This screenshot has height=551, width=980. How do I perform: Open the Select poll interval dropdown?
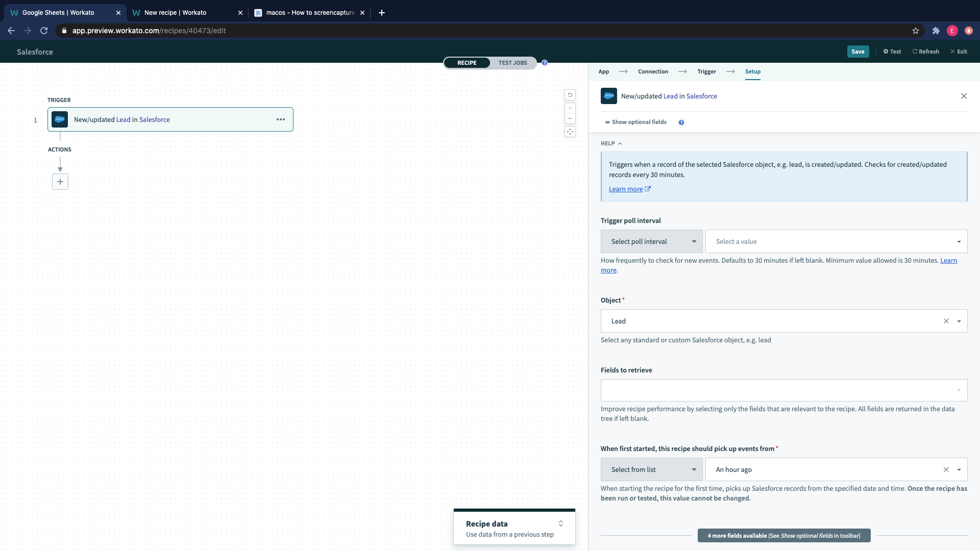652,241
